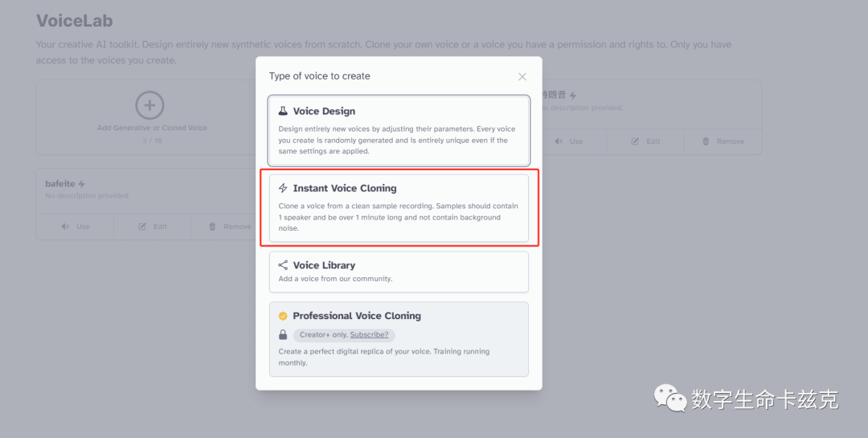Click the 3 / 10 voice count text
Viewport: 868px width, 438px height.
tap(152, 141)
